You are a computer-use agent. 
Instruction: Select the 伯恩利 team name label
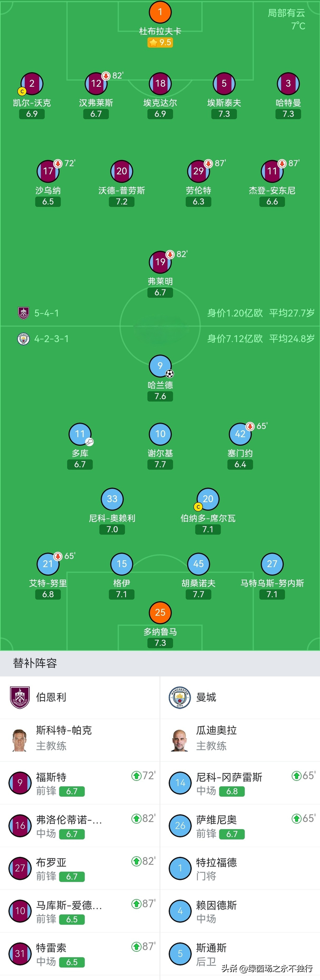click(51, 697)
